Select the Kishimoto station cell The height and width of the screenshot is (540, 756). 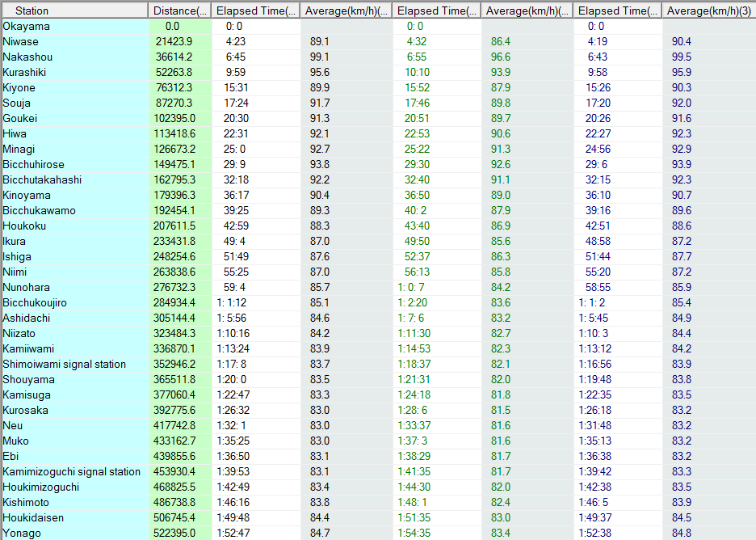75,503
